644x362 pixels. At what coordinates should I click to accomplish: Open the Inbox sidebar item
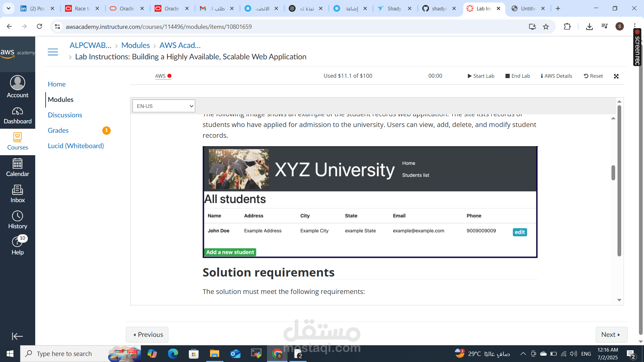[17, 194]
